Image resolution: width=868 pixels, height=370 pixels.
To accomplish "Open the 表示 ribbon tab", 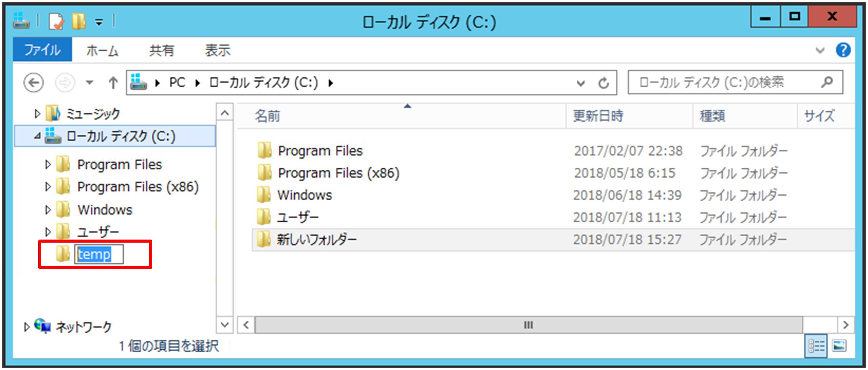I will click(x=217, y=51).
